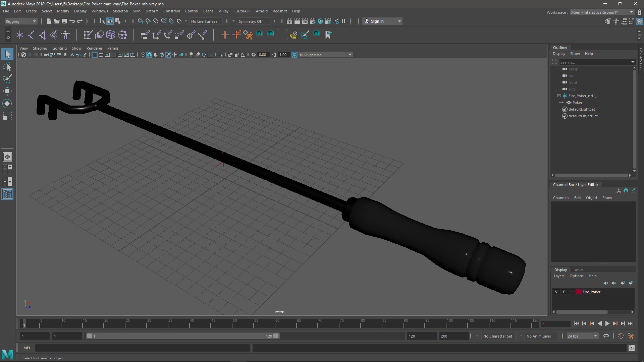This screenshot has width=644, height=362.
Task: Click the Set Key plus icon
Action: 225,35
